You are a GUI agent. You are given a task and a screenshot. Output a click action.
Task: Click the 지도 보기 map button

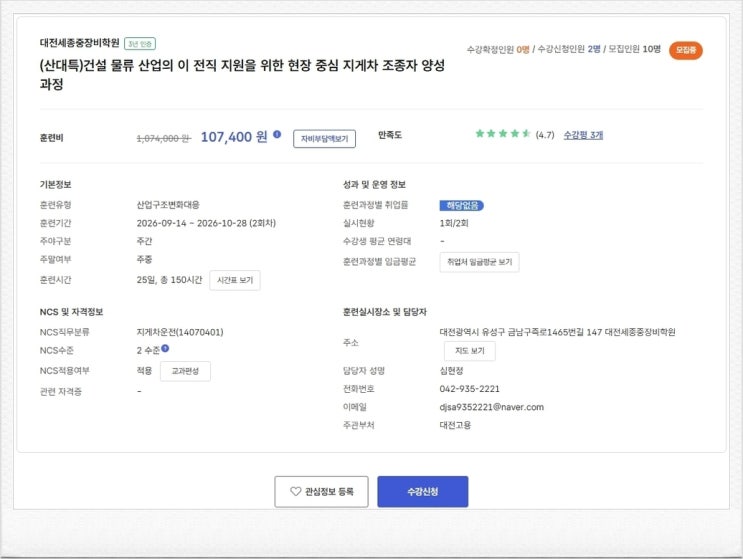470,351
